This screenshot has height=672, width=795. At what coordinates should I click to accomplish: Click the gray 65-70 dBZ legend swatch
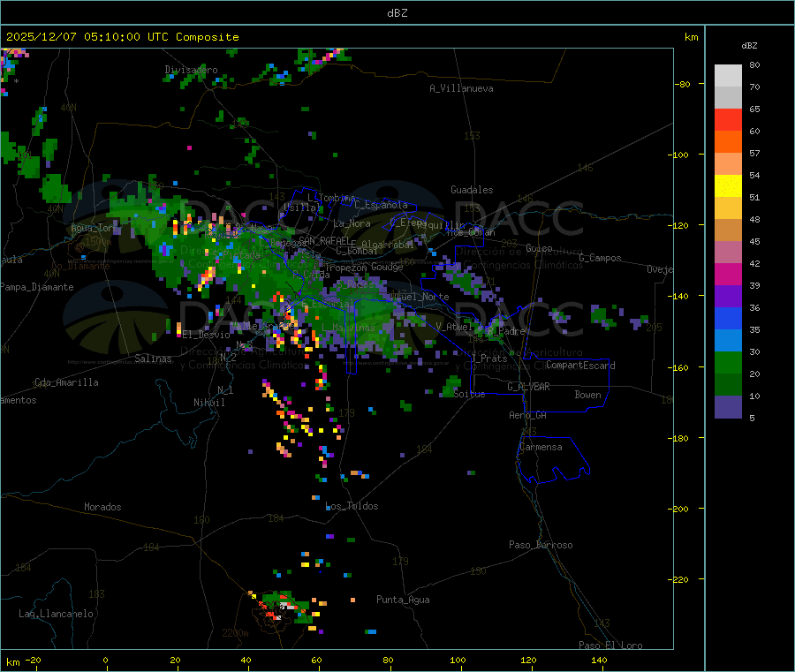728,98
